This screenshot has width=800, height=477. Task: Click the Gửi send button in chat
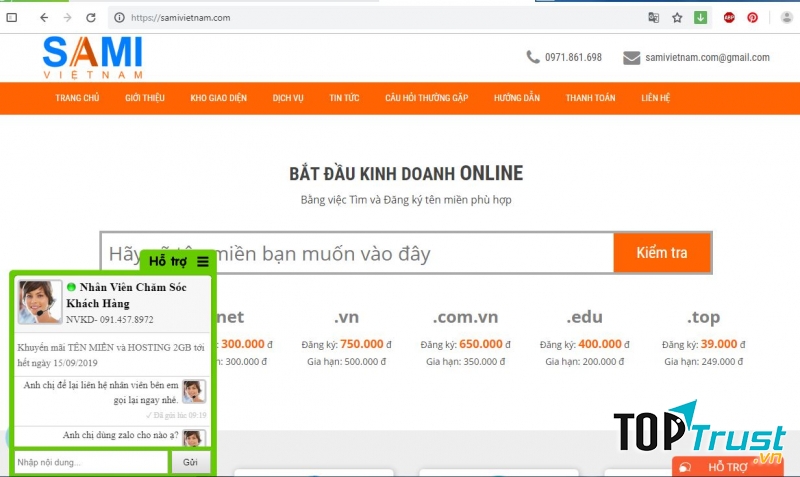190,462
